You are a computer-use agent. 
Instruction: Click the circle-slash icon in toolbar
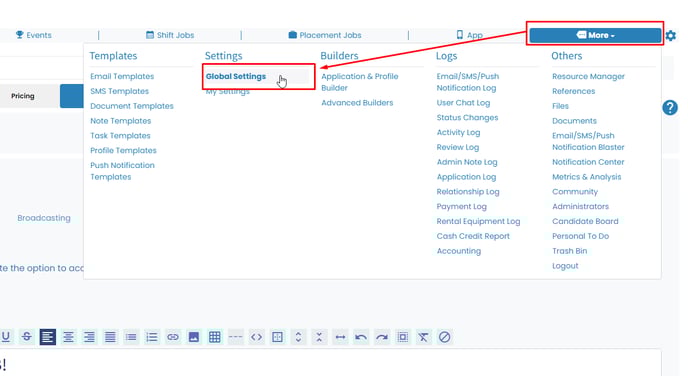point(444,337)
